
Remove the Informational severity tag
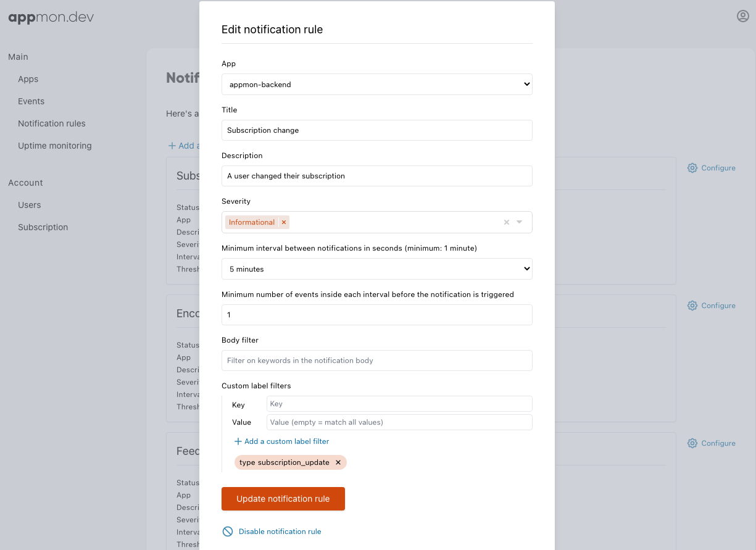(284, 222)
